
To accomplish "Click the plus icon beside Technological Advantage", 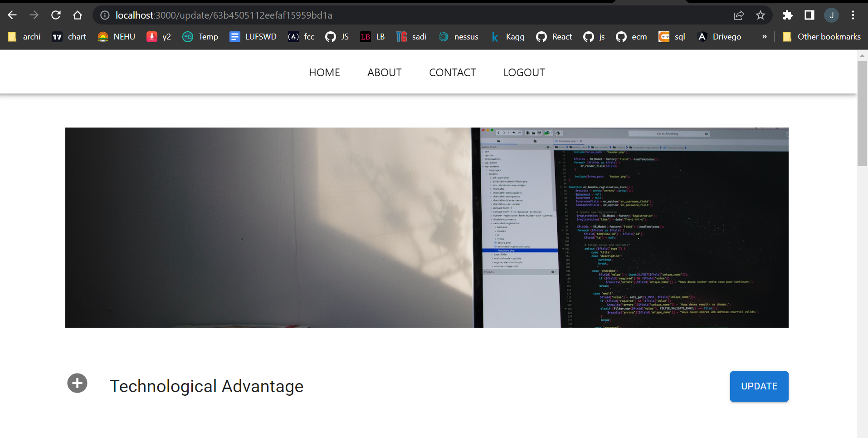I will pyautogui.click(x=77, y=383).
